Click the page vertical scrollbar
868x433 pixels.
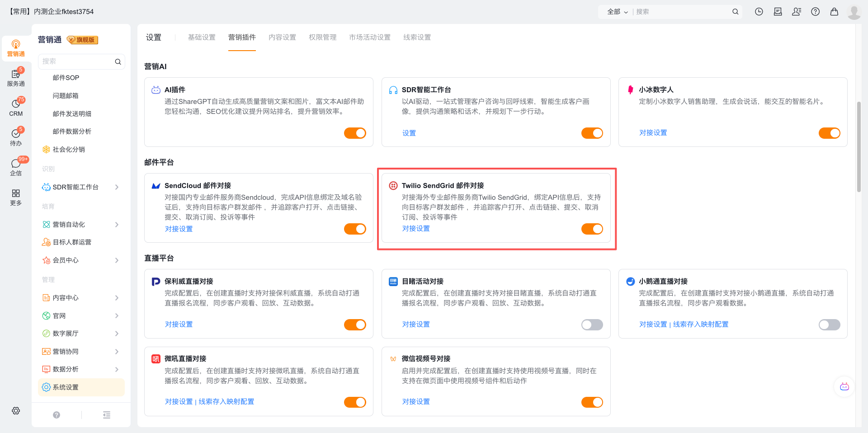pos(859,147)
